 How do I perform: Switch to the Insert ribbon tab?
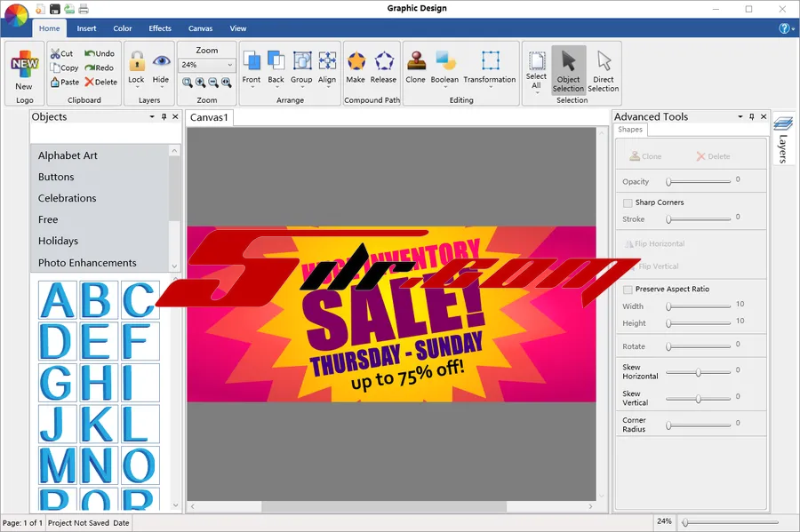coord(86,28)
